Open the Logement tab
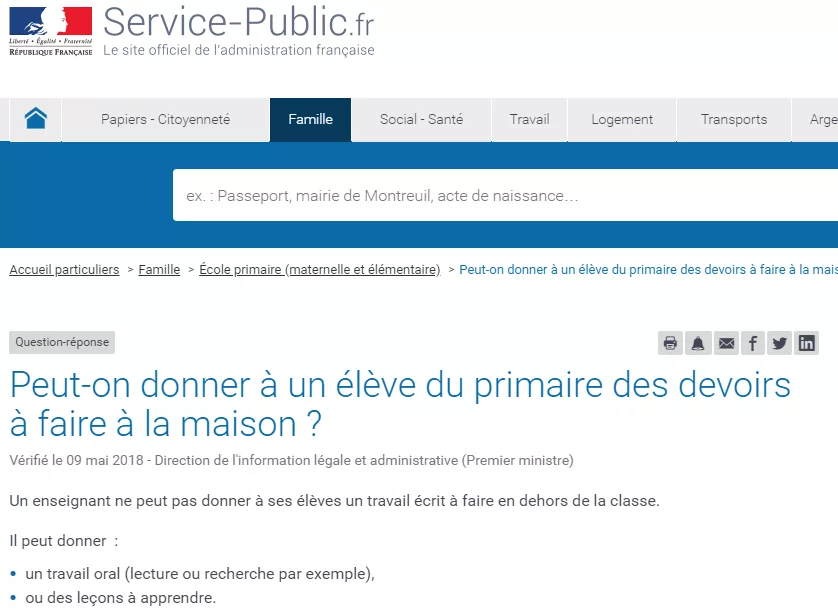Screen dimensions: 838x614 click(622, 119)
